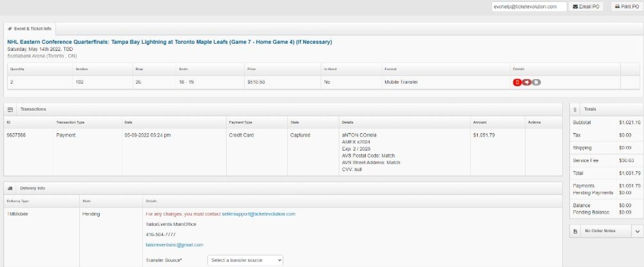The height and width of the screenshot is (267, 644).
Task: Click the red mobile ticket icon
Action: (x=517, y=82)
